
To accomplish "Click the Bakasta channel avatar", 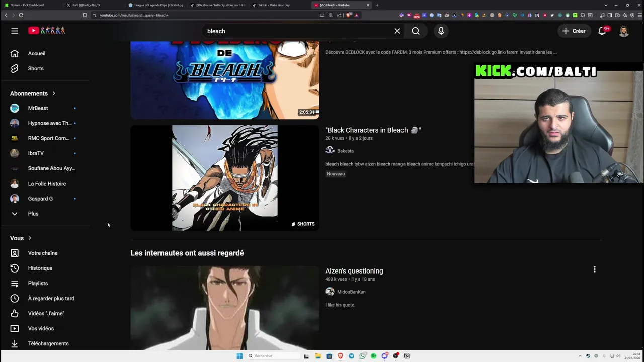I will [330, 151].
